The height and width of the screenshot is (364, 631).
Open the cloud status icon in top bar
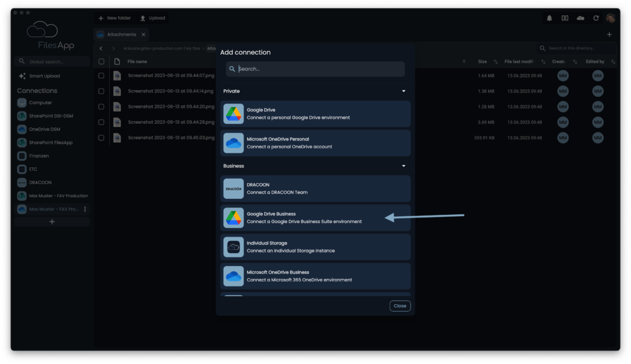(580, 18)
